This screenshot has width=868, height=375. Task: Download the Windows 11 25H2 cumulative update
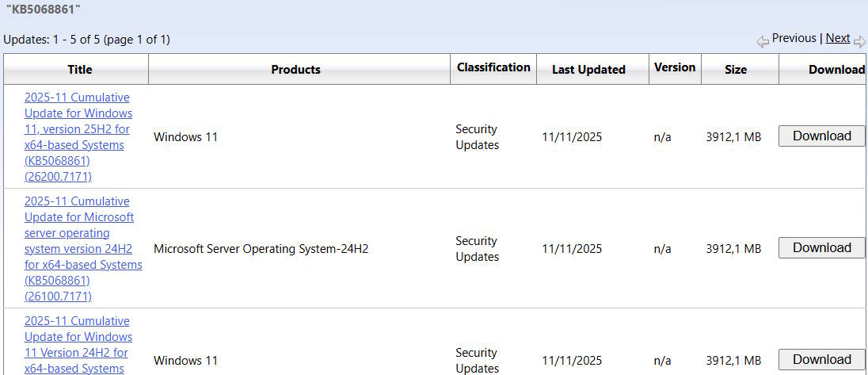[821, 136]
